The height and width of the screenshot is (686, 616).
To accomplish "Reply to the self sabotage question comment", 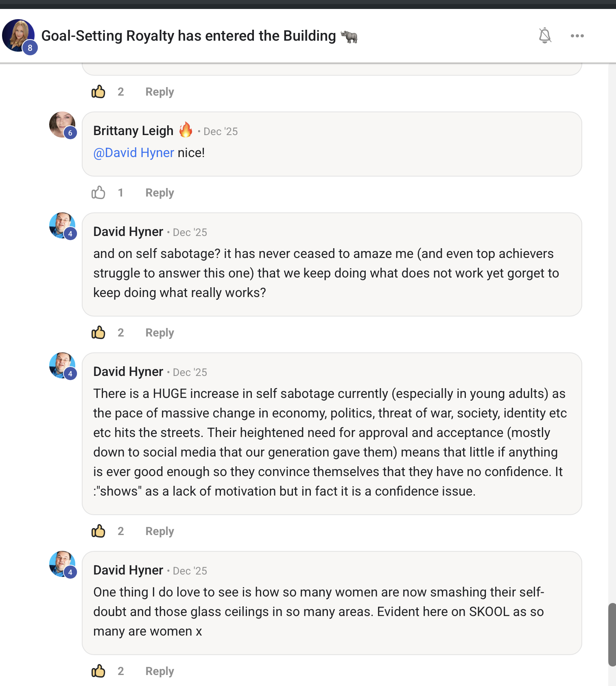I will (x=159, y=332).
